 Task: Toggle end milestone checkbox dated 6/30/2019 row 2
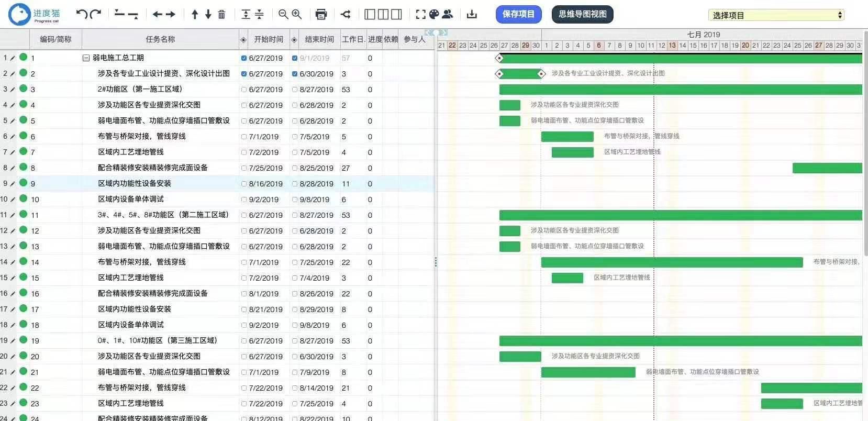tap(295, 74)
